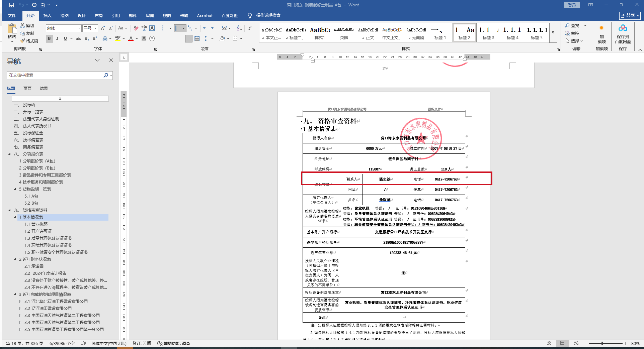Sort paragraphs with the A-Z sort icon

click(x=239, y=28)
